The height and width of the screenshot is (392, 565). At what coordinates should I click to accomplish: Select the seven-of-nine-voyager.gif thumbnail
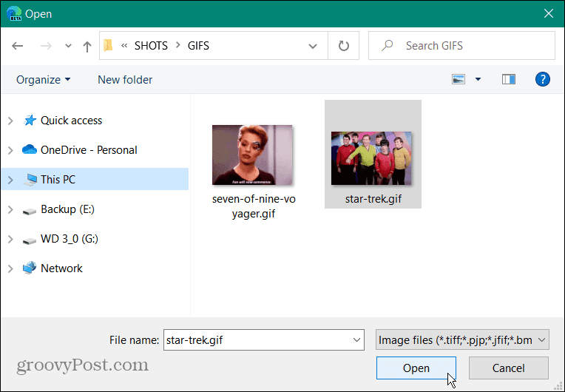(252, 155)
